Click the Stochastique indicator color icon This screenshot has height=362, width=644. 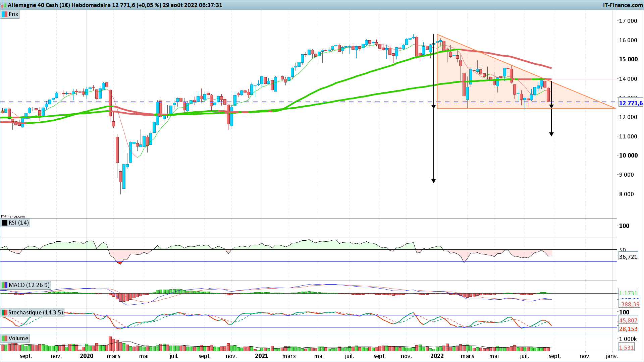(x=5, y=312)
